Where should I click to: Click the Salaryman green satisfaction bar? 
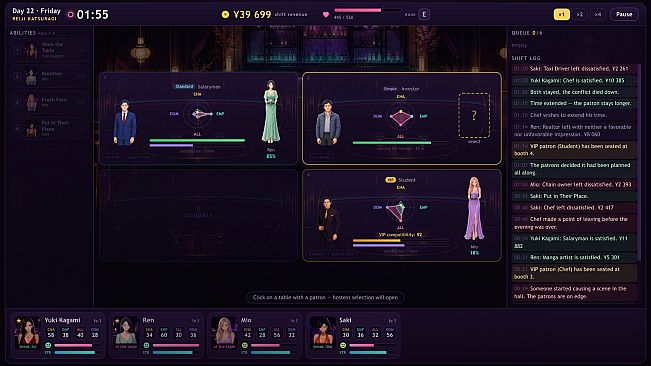point(197,140)
